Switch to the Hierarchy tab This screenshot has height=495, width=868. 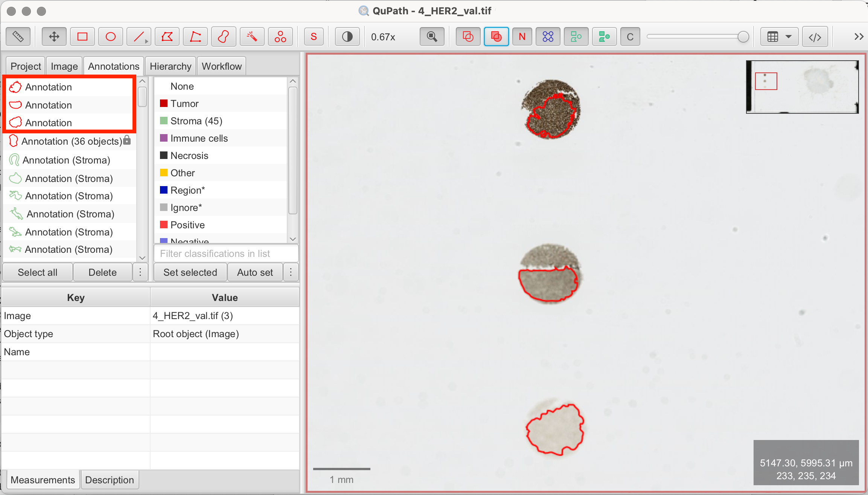[x=170, y=66]
